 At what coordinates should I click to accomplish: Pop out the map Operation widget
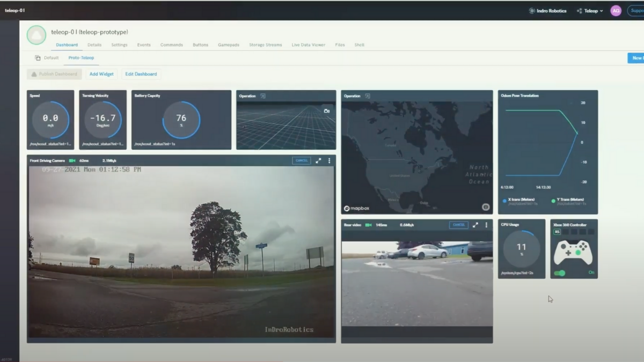368,96
